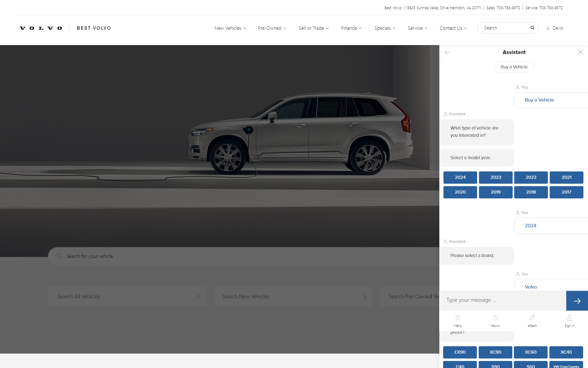Open the Finance dropdown menu
Screen dimensions: 588x368
click(x=352, y=28)
